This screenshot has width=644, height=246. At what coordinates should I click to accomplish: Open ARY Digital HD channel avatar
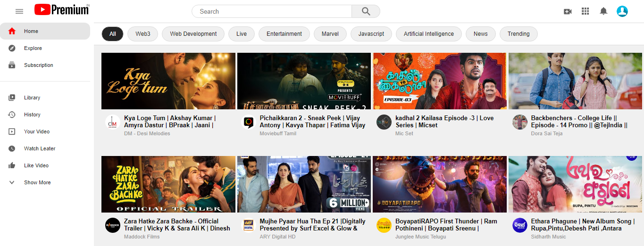click(x=248, y=225)
